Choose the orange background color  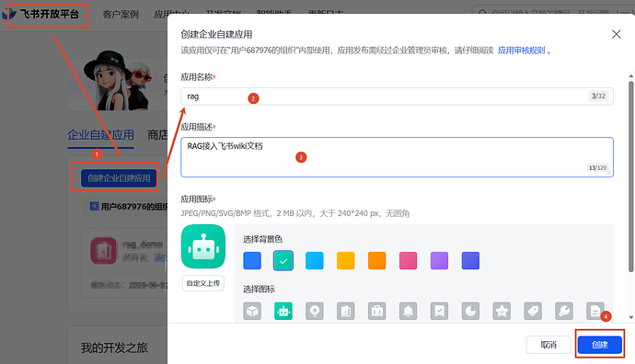coord(377,260)
